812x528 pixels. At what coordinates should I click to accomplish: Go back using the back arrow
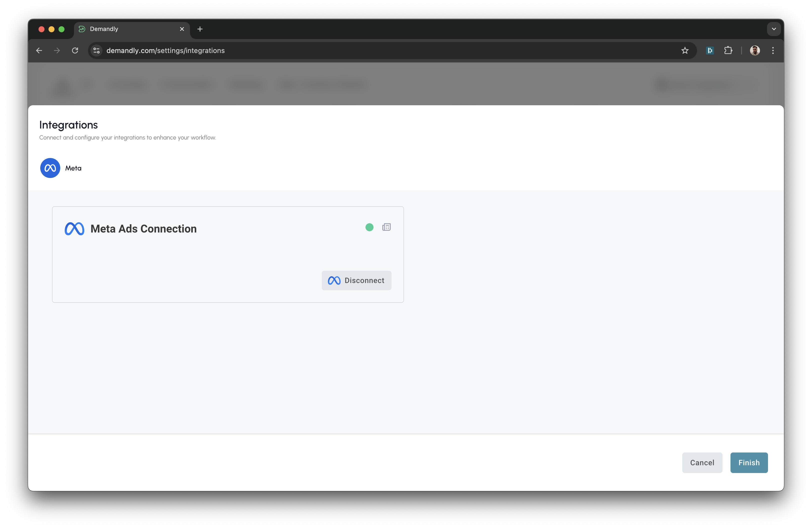[x=39, y=50]
